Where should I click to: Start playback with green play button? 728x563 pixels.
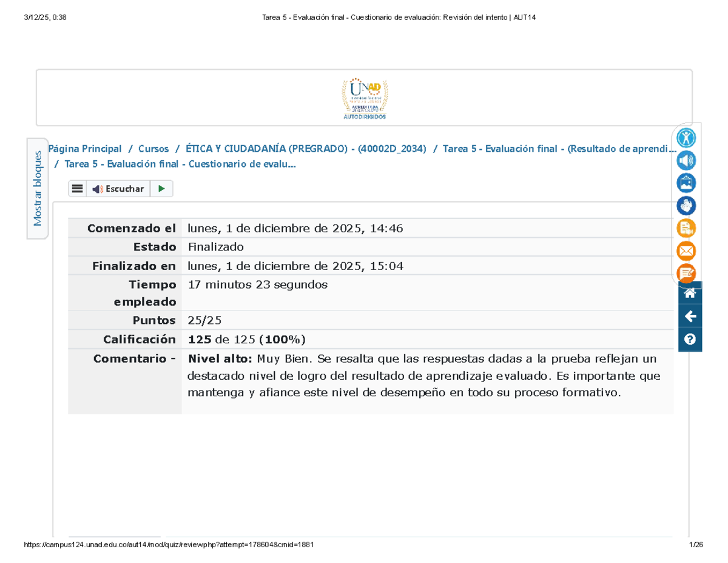pyautogui.click(x=161, y=189)
